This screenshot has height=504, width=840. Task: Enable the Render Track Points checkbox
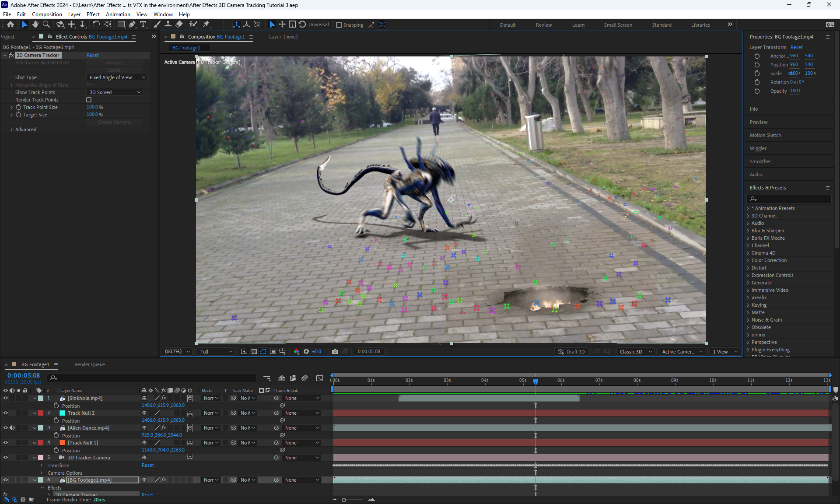pos(89,100)
